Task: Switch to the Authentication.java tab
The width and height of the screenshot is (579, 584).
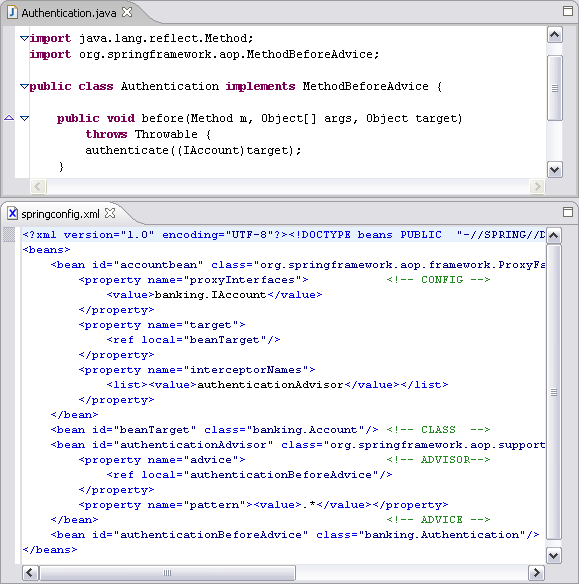Action: [x=69, y=13]
